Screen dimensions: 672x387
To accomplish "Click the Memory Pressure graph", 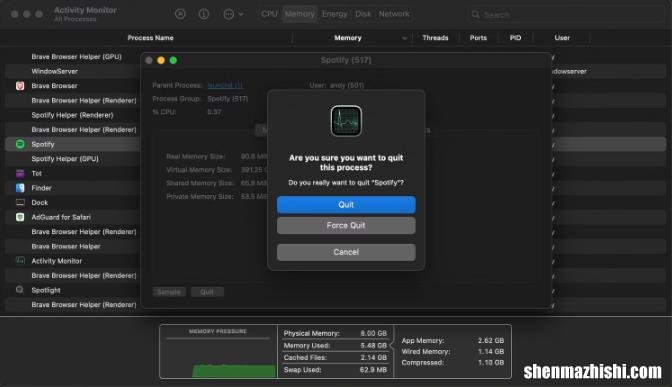I will (x=219, y=351).
